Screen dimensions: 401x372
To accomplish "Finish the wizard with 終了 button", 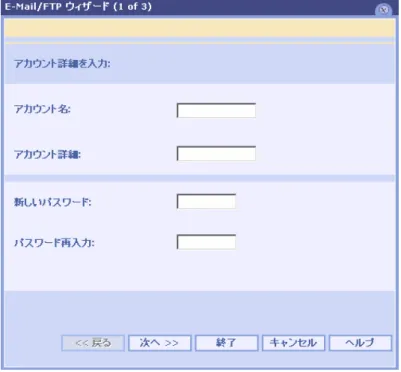I will [x=227, y=343].
